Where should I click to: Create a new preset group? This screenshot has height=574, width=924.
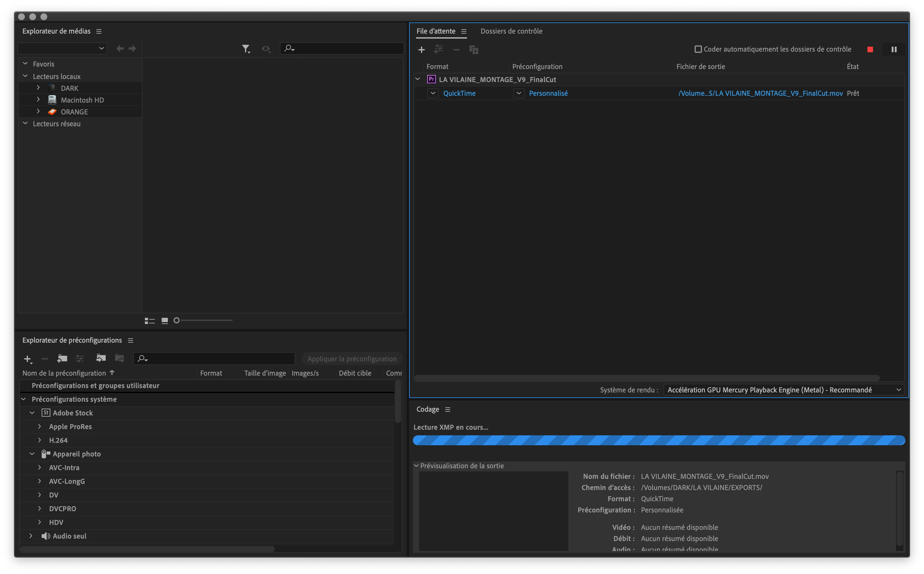62,358
